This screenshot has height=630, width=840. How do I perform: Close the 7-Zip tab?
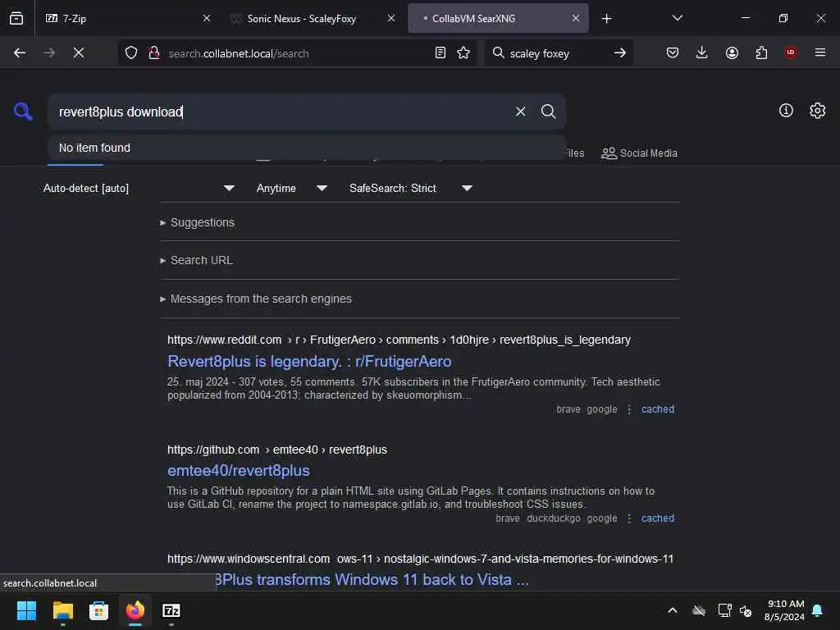click(x=207, y=18)
